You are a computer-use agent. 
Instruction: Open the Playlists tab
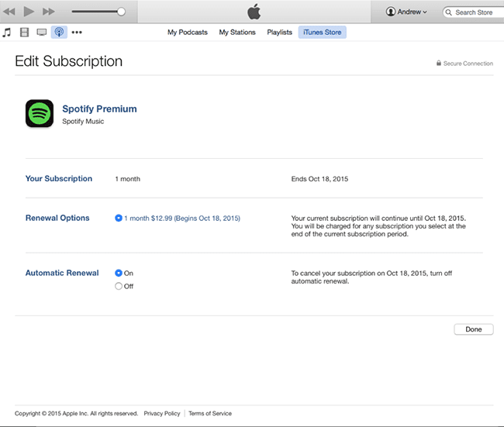[x=279, y=33]
